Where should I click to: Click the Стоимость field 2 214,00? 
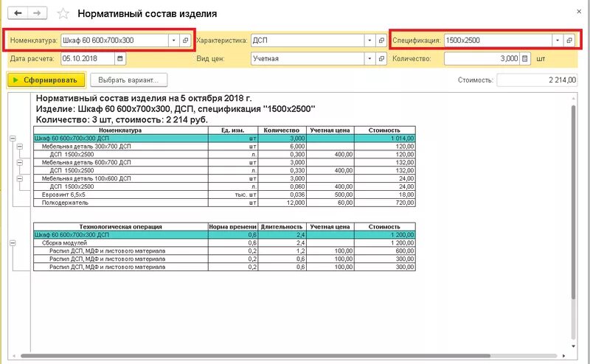pos(537,80)
